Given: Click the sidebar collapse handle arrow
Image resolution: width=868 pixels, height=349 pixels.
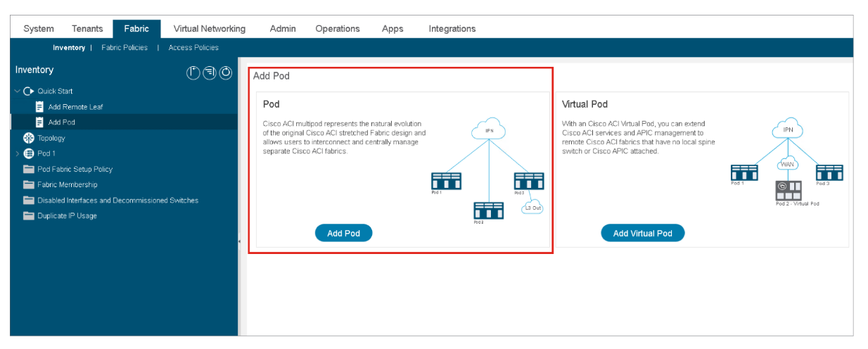Looking at the screenshot, I should pyautogui.click(x=239, y=241).
